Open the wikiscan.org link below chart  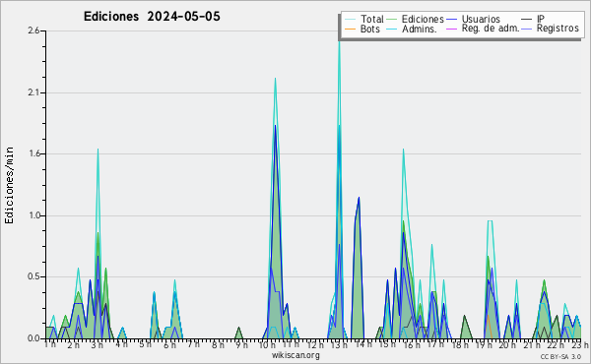pos(295,355)
